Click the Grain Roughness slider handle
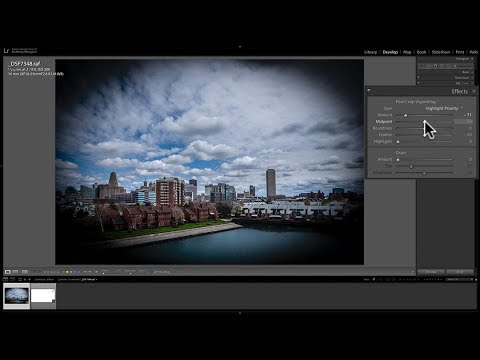The image size is (480, 360). click(424, 173)
